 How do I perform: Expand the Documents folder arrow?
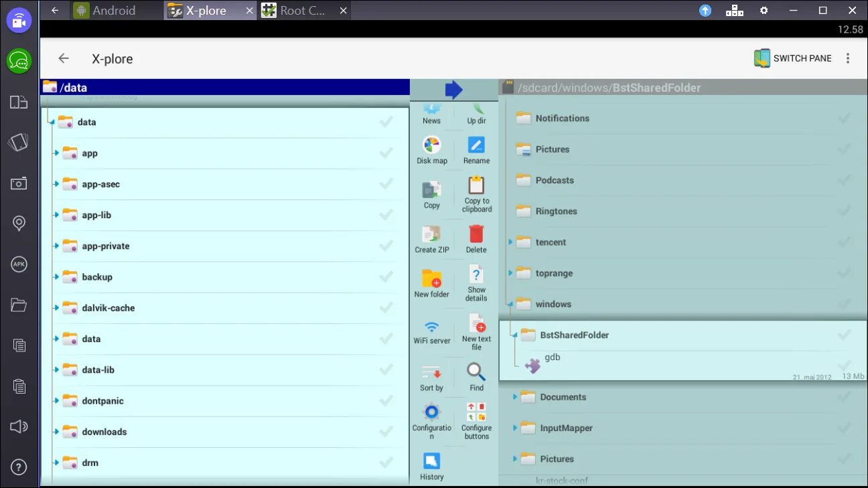(x=515, y=396)
